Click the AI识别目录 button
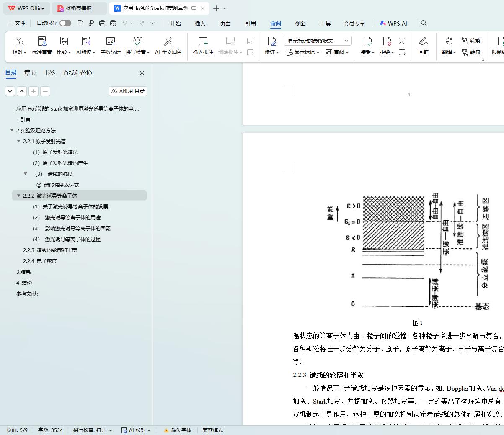 click(x=128, y=91)
